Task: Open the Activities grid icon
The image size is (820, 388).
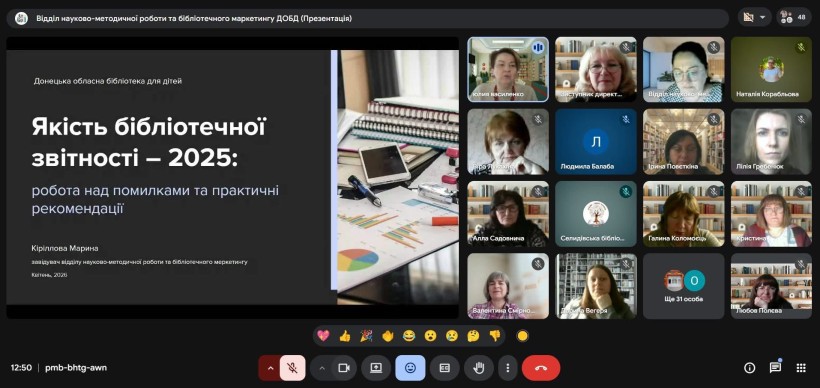Action: click(801, 368)
